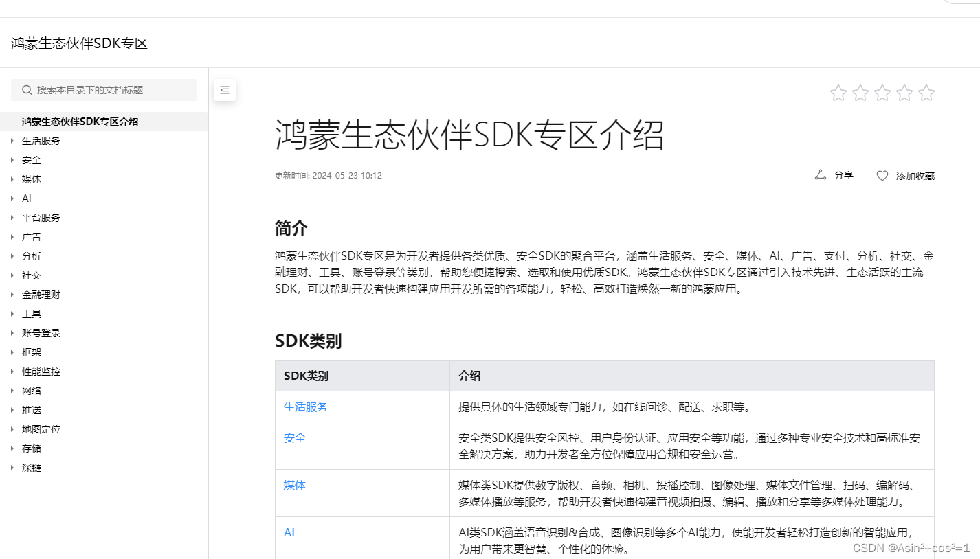Click the 更新时间: 2024-05-23 10:12 text
This screenshot has height=559, width=980.
tap(328, 175)
